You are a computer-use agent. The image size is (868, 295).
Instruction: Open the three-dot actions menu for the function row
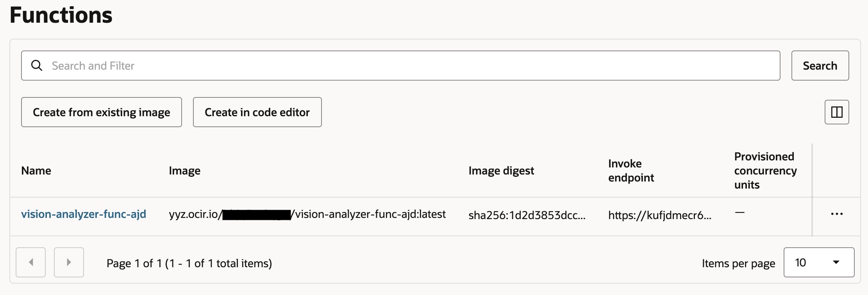point(836,214)
